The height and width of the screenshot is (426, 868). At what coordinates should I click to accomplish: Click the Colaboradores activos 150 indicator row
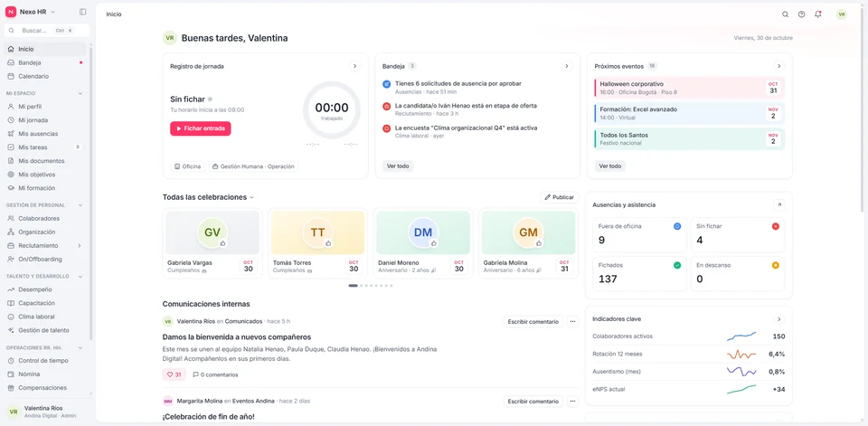[689, 336]
